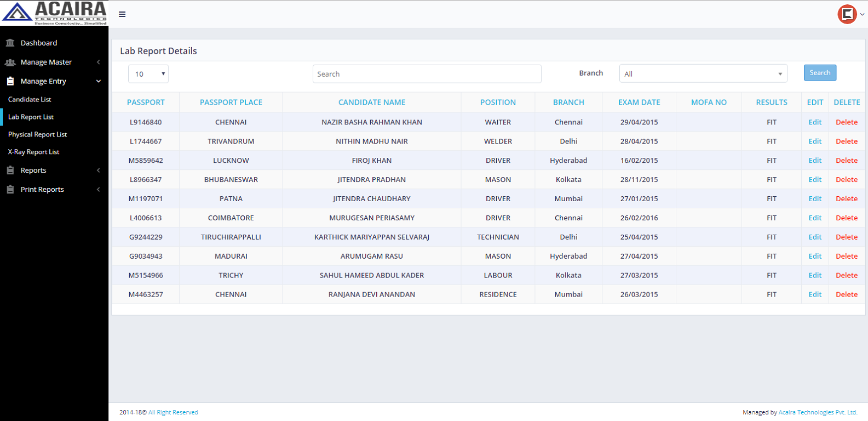Open Candidate List in sidebar
Screen dimensions: 868x421
pyautogui.click(x=30, y=100)
